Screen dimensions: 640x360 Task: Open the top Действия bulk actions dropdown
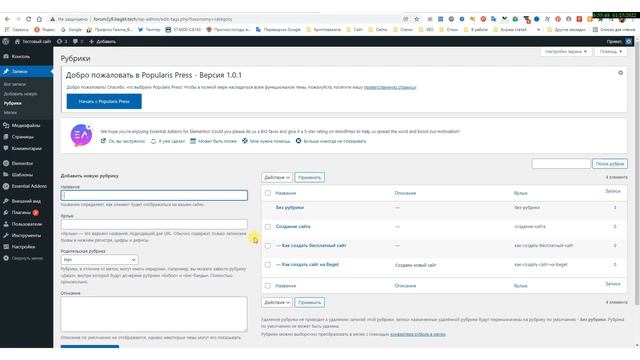[x=277, y=177]
